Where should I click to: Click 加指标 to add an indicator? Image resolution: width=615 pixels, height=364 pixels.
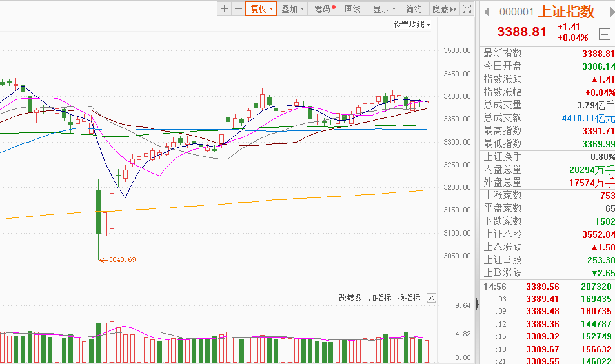coord(379,298)
